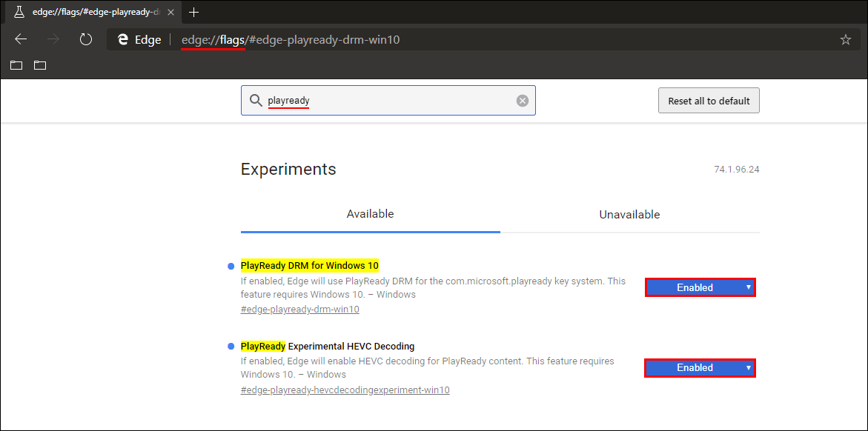Add page to favorites with star icon
868x431 pixels.
pos(845,39)
